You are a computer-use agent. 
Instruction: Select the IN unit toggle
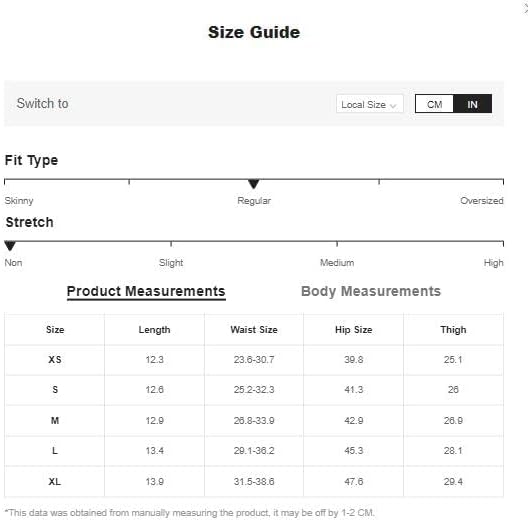point(472,104)
